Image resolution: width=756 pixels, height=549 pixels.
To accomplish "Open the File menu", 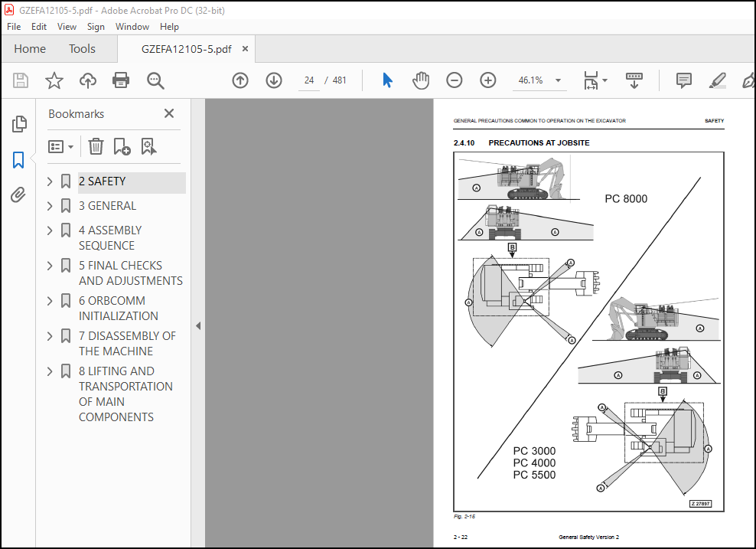I will 14,27.
